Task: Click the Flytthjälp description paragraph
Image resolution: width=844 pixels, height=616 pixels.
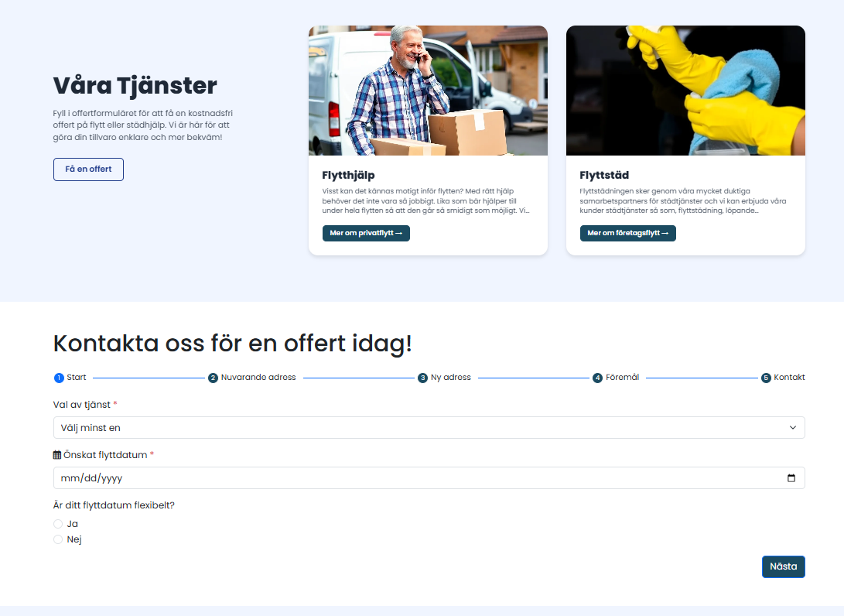Action: 425,201
